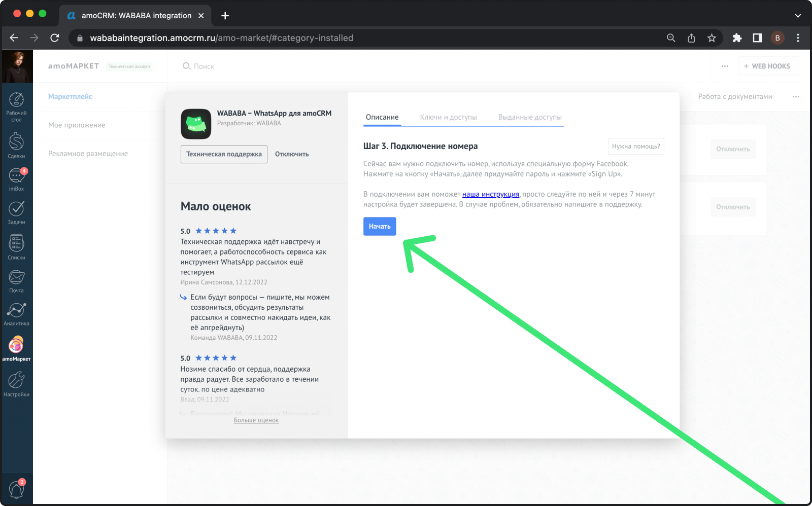Click the second review's five-star rating

[x=216, y=358]
